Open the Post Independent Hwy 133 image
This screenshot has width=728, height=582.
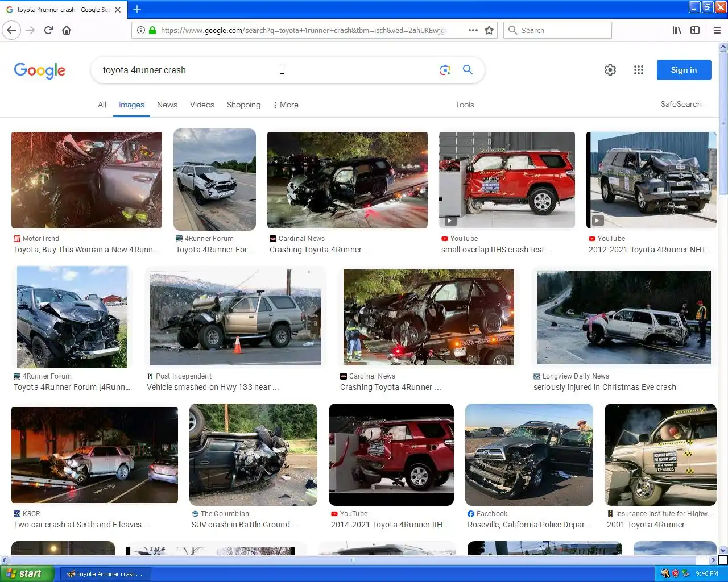click(x=235, y=317)
